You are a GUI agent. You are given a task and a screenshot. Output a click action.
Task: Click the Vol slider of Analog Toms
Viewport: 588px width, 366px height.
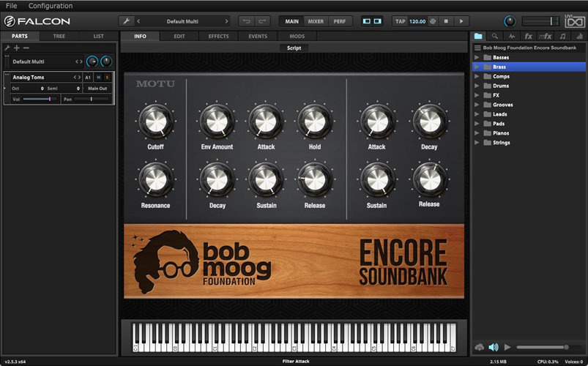tap(40, 99)
